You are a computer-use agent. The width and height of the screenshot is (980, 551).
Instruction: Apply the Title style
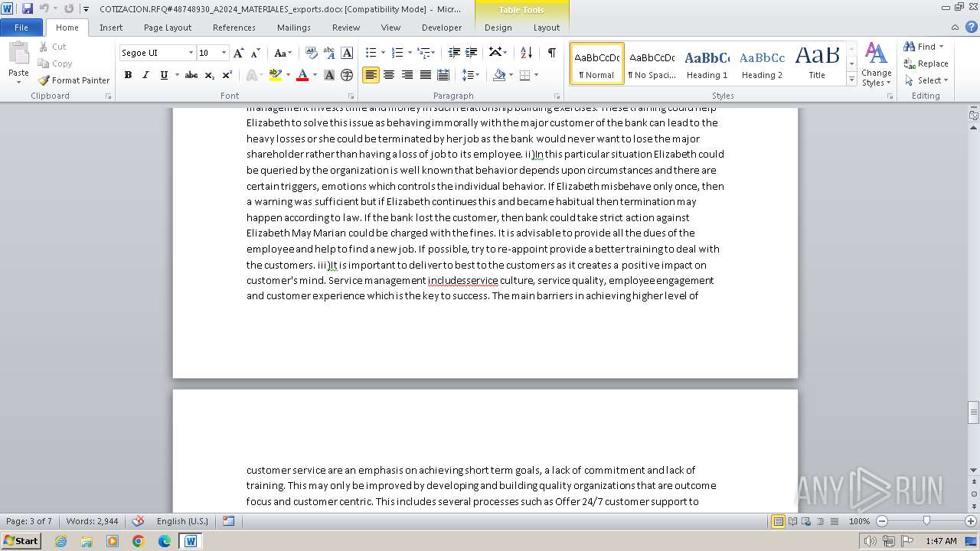(x=817, y=64)
